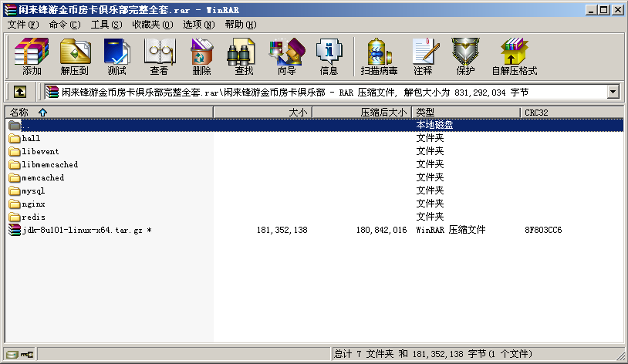The height and width of the screenshot is (364, 628).
Task: Click the Delete (删除) toolbar icon
Action: pyautogui.click(x=201, y=56)
